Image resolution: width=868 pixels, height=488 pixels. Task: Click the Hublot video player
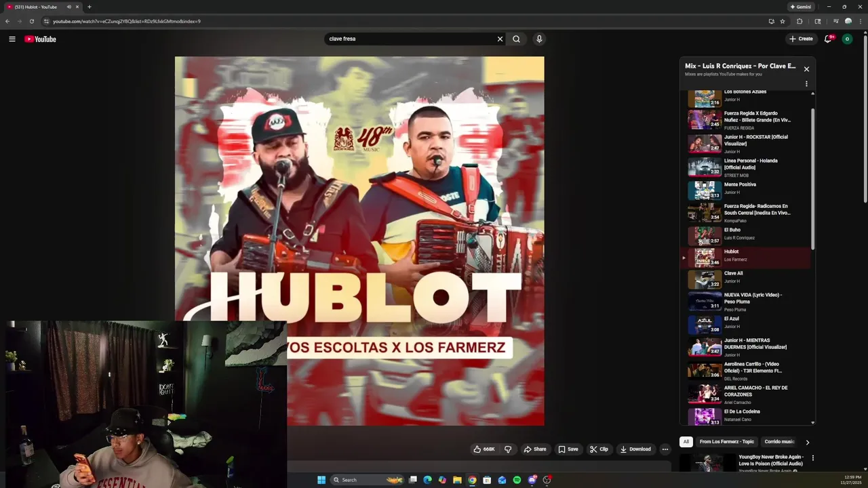(x=359, y=241)
